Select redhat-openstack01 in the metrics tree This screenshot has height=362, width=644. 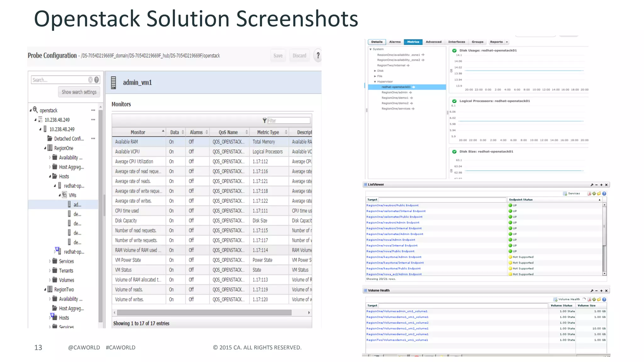pos(407,87)
